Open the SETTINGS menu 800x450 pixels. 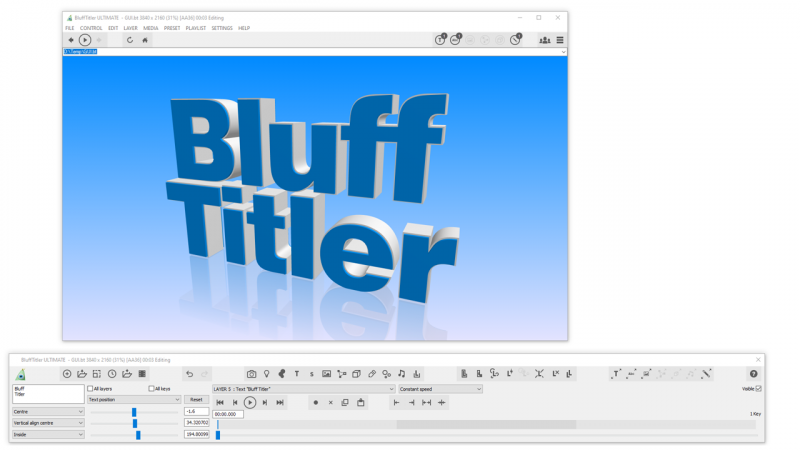point(222,28)
